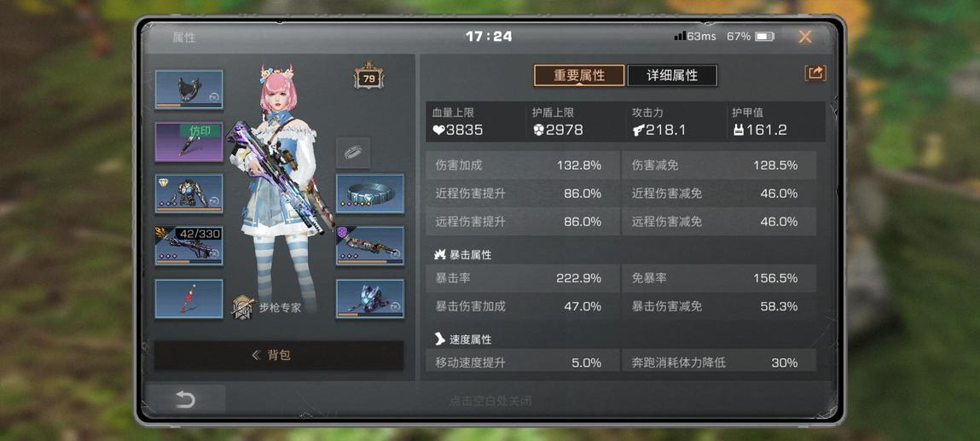Image resolution: width=980 pixels, height=441 pixels.
Task: Expand the 背包 backpack panel
Action: point(279,356)
